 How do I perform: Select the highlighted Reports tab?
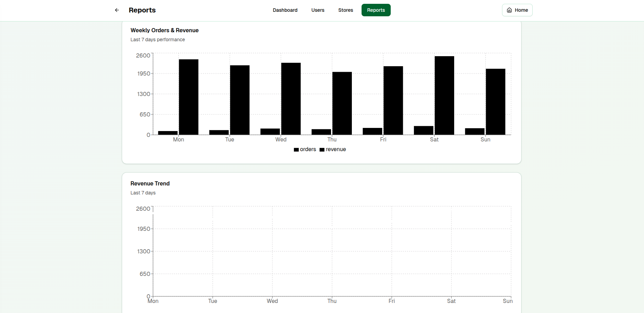point(376,10)
